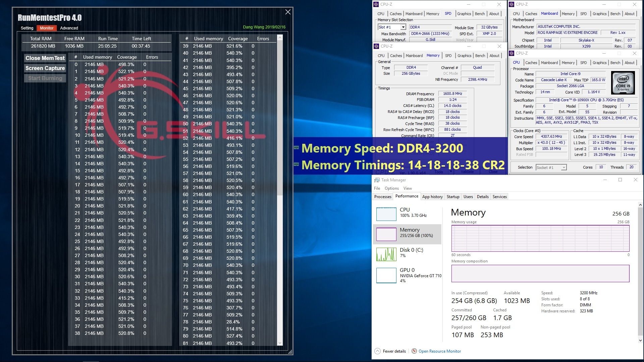Open the Resource Monitor link

pyautogui.click(x=439, y=351)
